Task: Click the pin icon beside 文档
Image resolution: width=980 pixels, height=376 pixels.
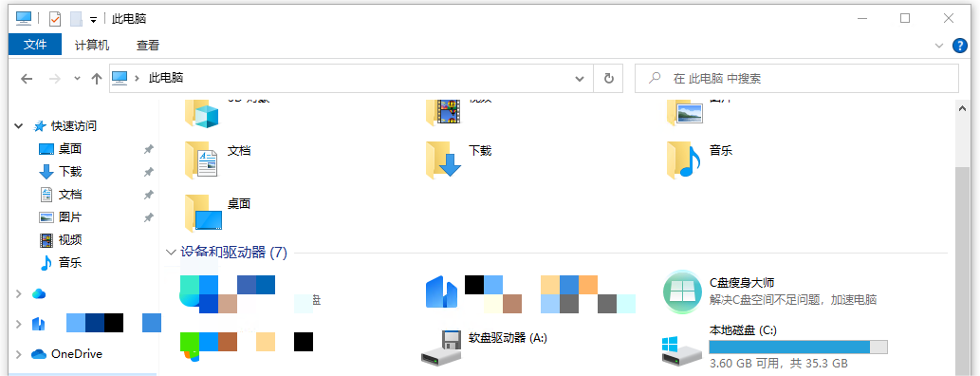Action: [x=148, y=196]
